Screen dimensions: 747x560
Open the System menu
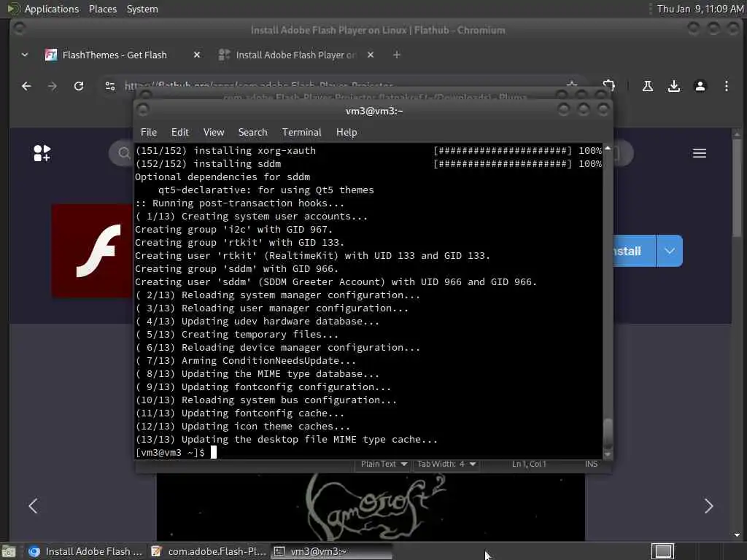(x=142, y=9)
